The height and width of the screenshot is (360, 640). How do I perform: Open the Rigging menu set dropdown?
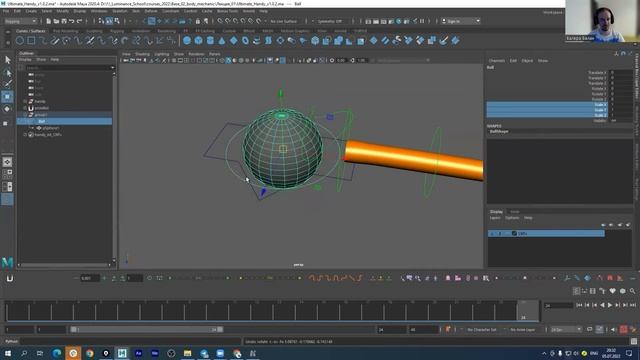(20, 21)
